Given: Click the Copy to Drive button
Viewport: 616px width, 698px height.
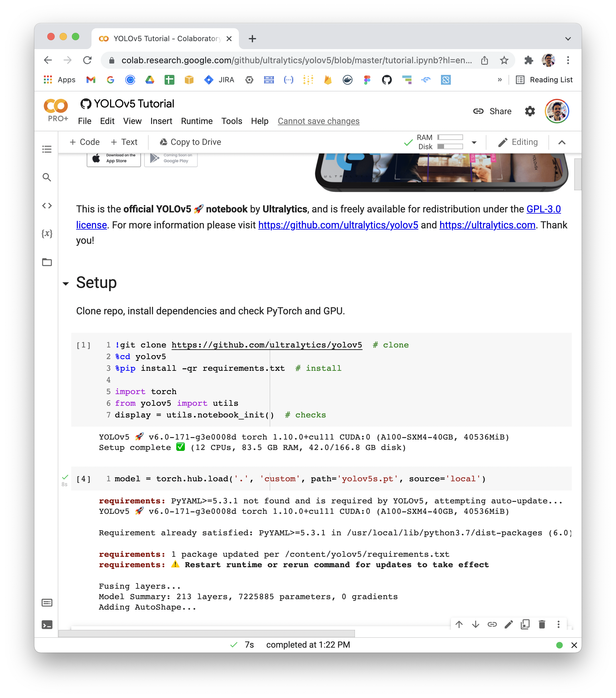Looking at the screenshot, I should coord(190,142).
